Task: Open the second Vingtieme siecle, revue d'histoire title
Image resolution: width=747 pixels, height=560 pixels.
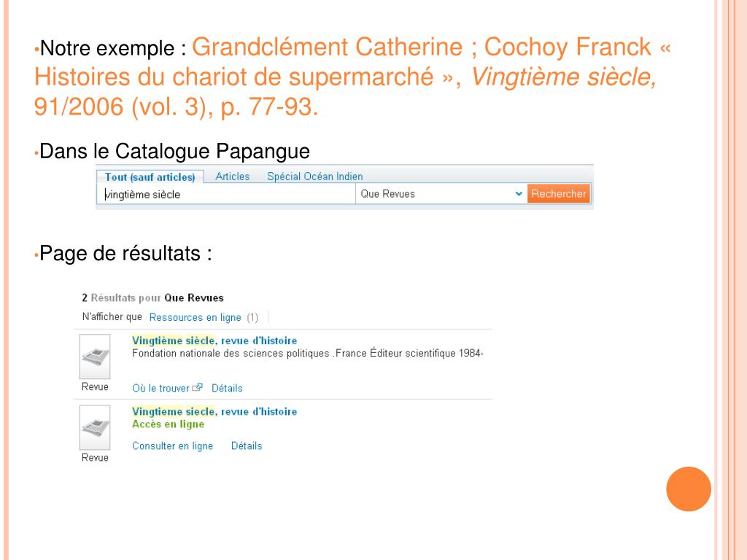Action: pos(214,411)
